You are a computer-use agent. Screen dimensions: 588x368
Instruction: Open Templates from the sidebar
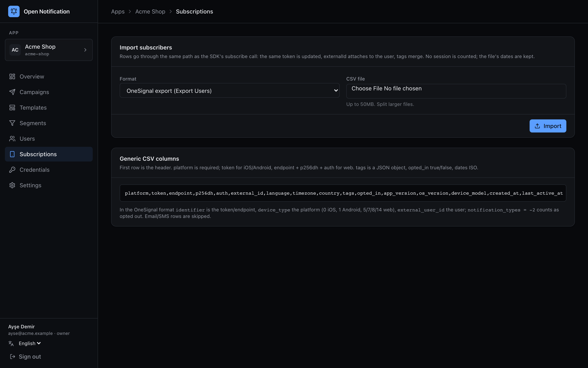point(49,108)
